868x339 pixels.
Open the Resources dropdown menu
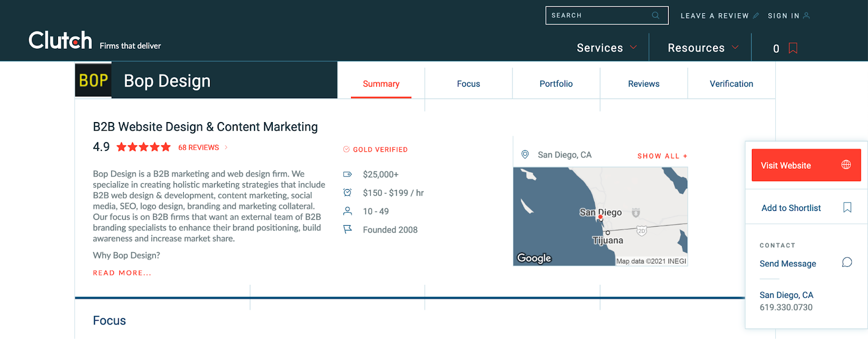pos(703,48)
